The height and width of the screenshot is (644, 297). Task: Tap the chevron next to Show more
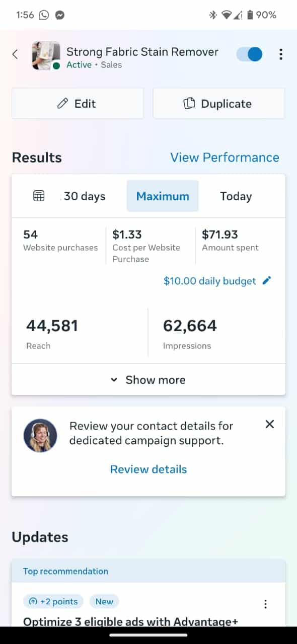pos(114,380)
